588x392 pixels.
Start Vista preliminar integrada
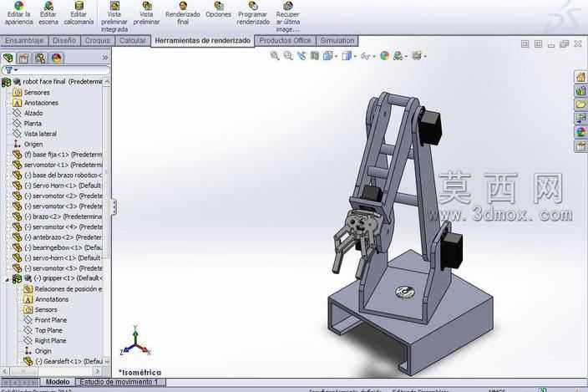click(114, 17)
